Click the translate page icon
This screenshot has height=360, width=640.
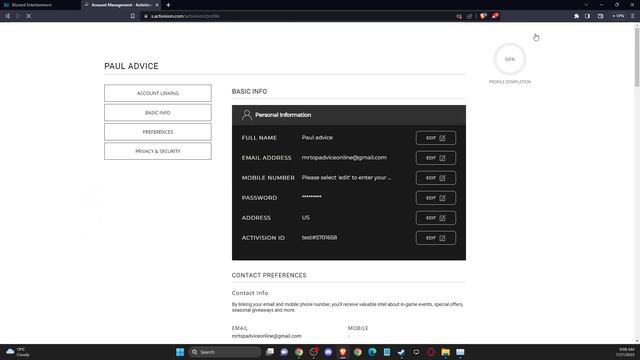(x=459, y=16)
